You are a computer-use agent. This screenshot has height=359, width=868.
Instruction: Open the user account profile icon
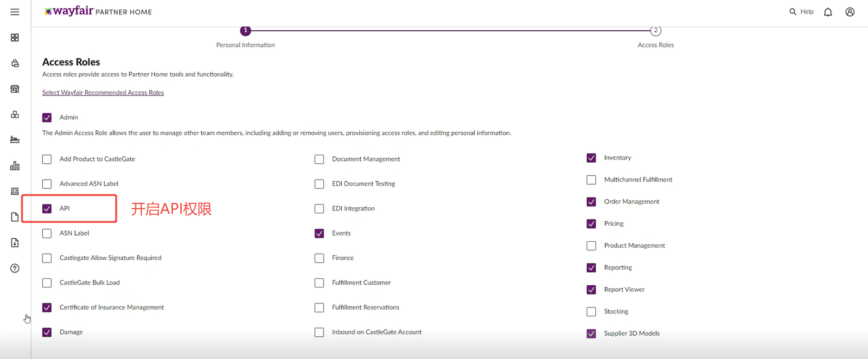[x=850, y=12]
